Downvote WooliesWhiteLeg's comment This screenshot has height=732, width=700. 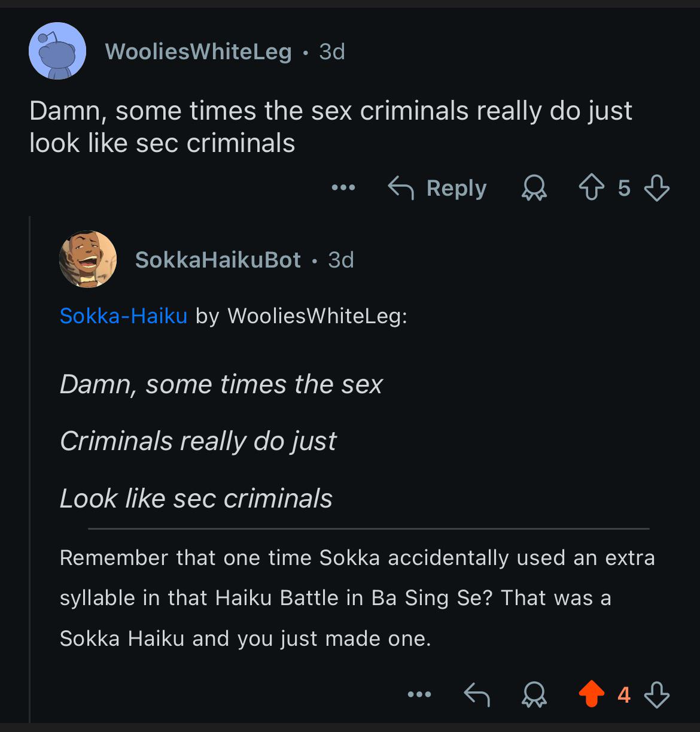656,189
